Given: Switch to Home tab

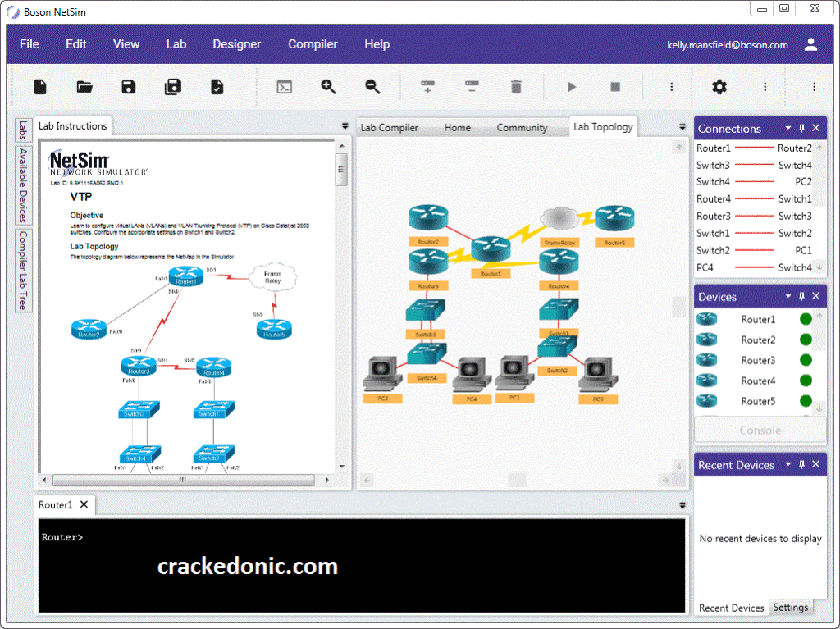Looking at the screenshot, I should (458, 127).
